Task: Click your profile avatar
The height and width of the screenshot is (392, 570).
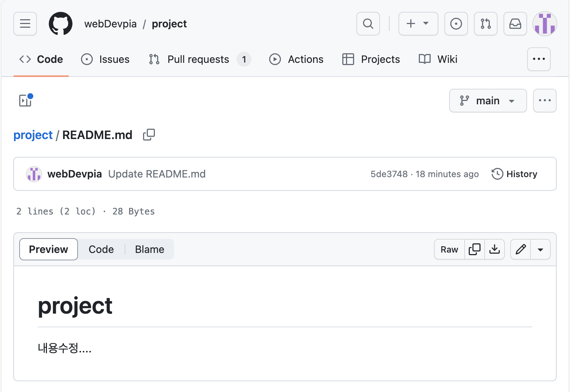Action: 544,24
